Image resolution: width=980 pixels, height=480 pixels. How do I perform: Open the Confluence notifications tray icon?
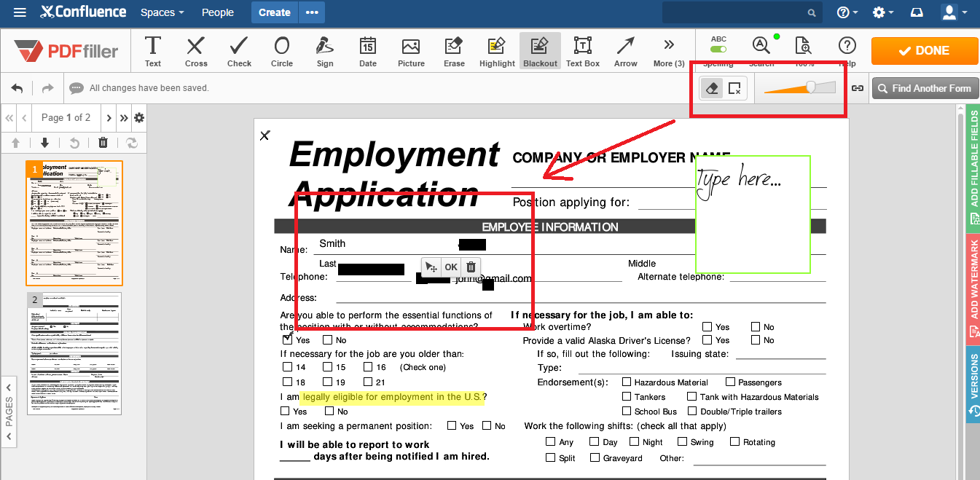917,12
